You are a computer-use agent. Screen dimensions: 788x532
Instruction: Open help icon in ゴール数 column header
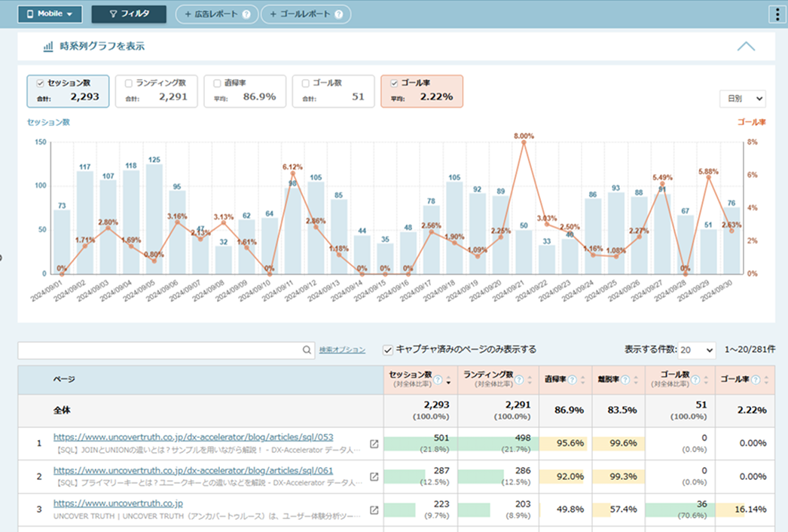click(x=695, y=380)
